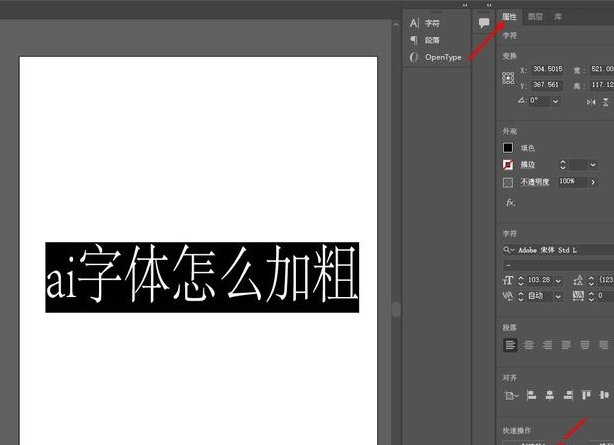The height and width of the screenshot is (445, 614).
Task: Click the X position field
Action: pyautogui.click(x=547, y=69)
